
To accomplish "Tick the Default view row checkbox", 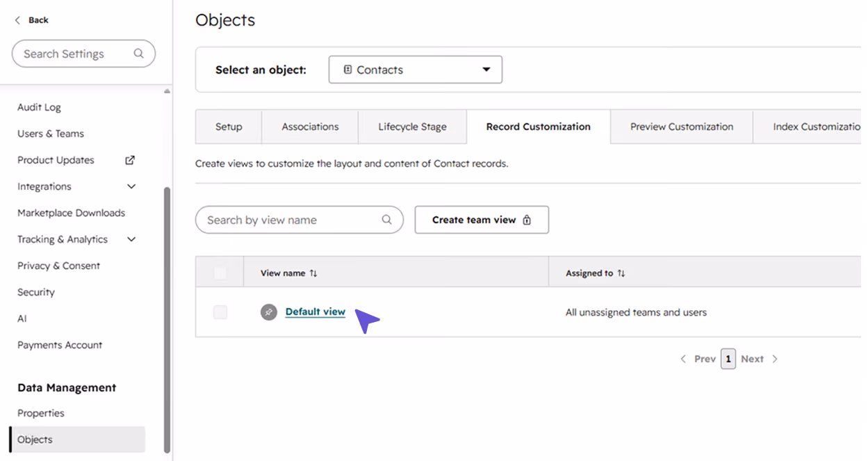I will tap(220, 312).
